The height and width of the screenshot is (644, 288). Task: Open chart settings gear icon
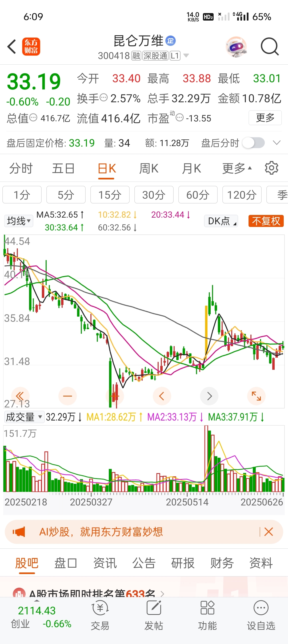pyautogui.click(x=271, y=168)
